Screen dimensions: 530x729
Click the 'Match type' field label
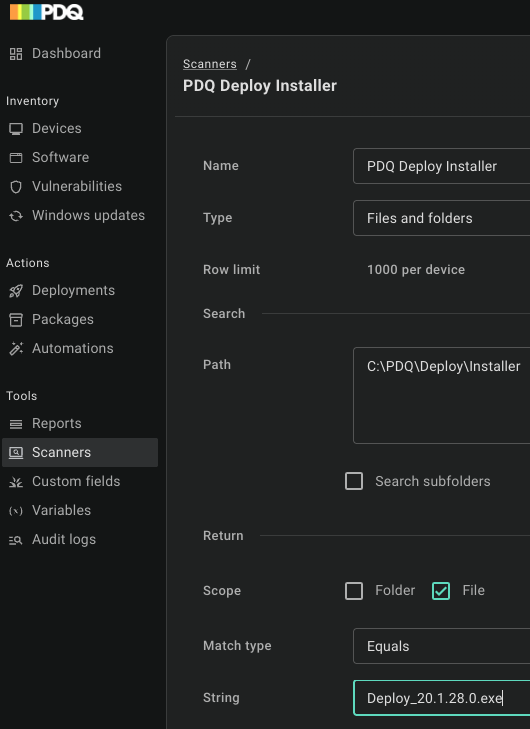click(237, 646)
